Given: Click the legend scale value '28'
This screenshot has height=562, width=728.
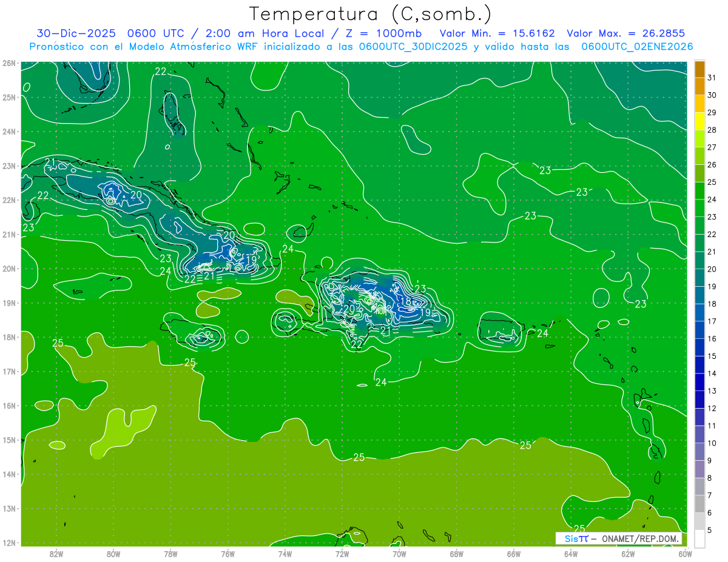Looking at the screenshot, I should [x=712, y=130].
